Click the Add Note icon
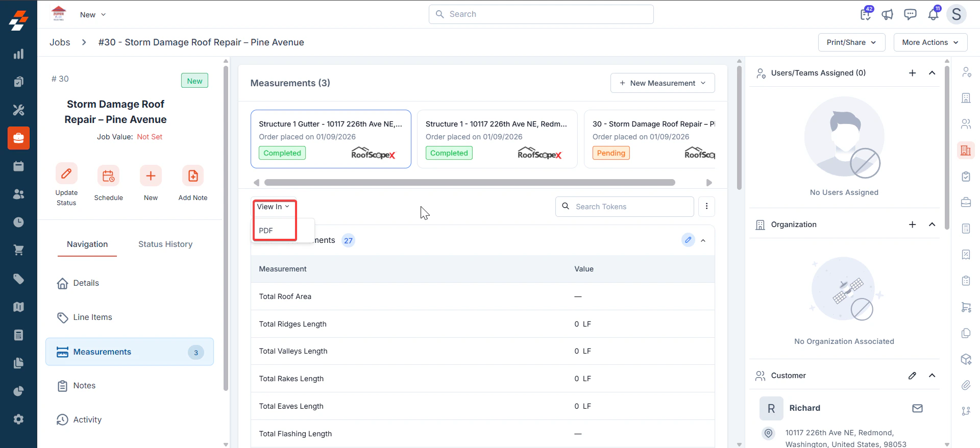The width and height of the screenshot is (980, 448). point(193,176)
